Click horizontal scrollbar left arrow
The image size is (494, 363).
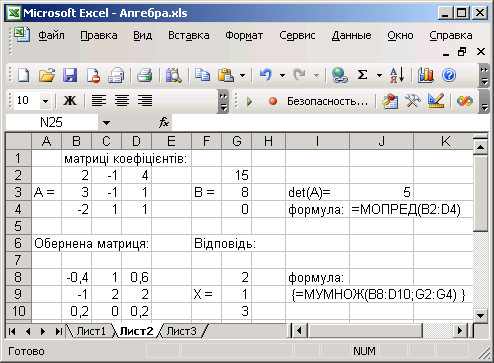pos(299,331)
